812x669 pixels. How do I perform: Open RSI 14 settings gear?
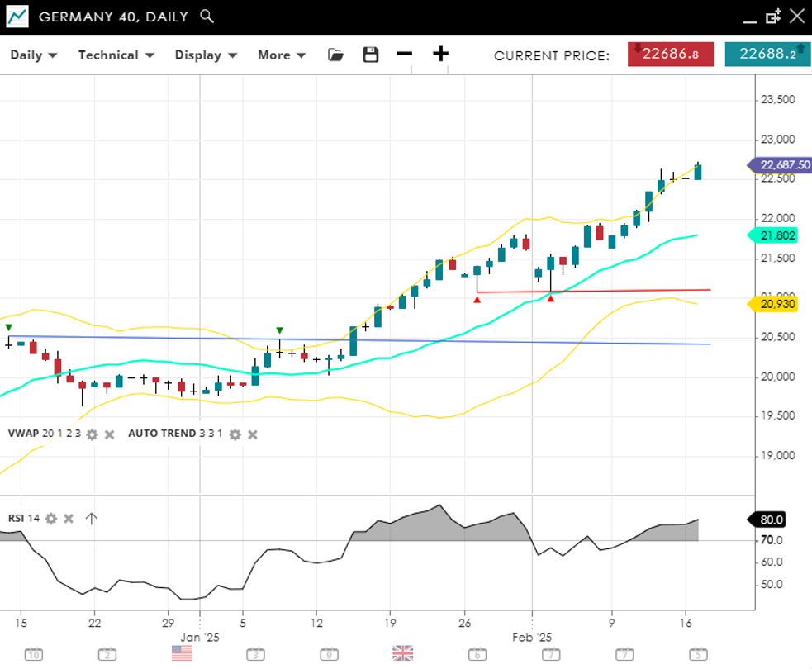51,519
